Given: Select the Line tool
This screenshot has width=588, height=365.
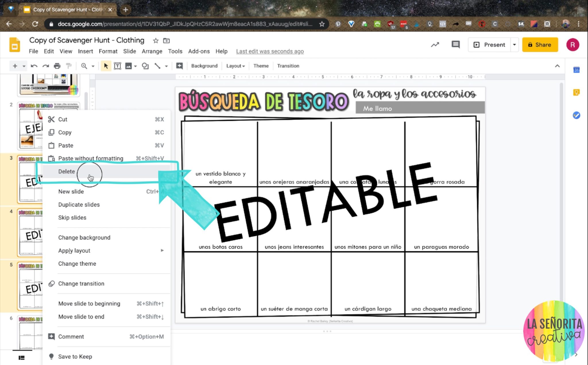Looking at the screenshot, I should pyautogui.click(x=158, y=66).
